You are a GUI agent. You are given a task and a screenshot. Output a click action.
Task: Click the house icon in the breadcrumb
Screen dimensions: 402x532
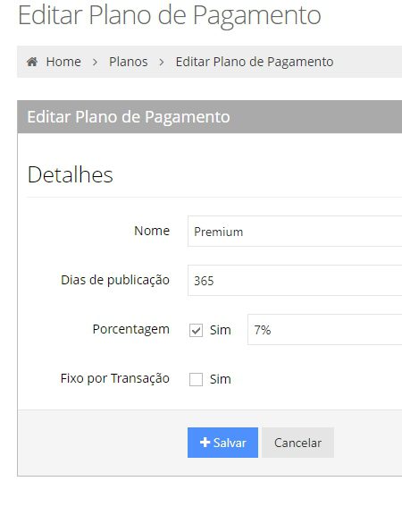click(x=32, y=62)
